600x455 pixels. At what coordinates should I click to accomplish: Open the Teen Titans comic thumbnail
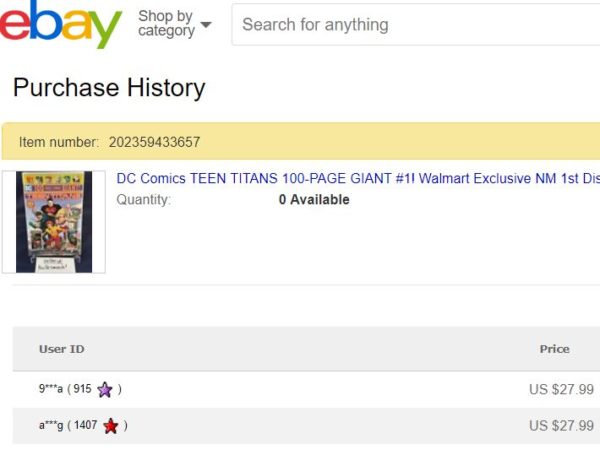pyautogui.click(x=54, y=222)
